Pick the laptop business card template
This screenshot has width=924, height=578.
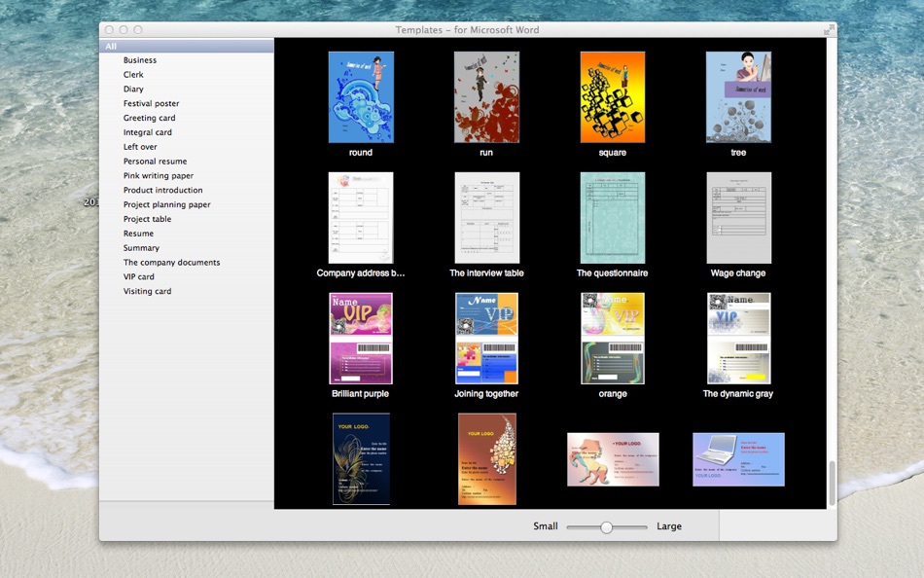click(x=738, y=459)
